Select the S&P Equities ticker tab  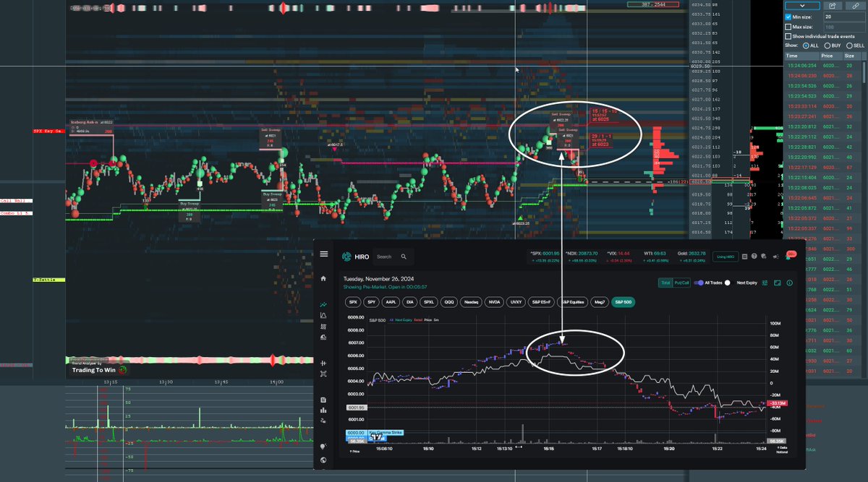coord(572,302)
